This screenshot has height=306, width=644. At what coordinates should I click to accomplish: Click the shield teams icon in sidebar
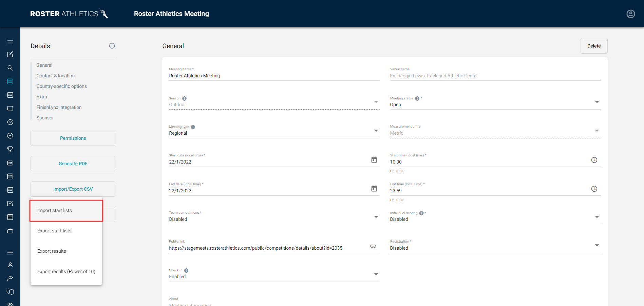pyautogui.click(x=10, y=292)
